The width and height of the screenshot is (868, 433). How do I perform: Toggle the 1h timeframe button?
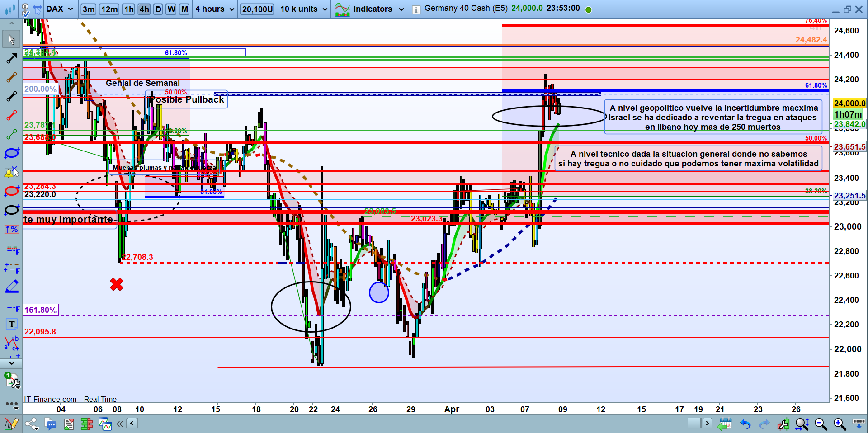pyautogui.click(x=129, y=9)
